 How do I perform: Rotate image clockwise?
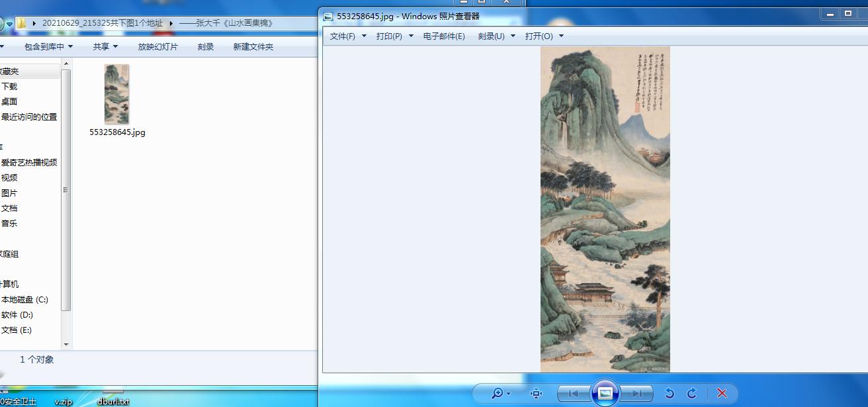692,394
